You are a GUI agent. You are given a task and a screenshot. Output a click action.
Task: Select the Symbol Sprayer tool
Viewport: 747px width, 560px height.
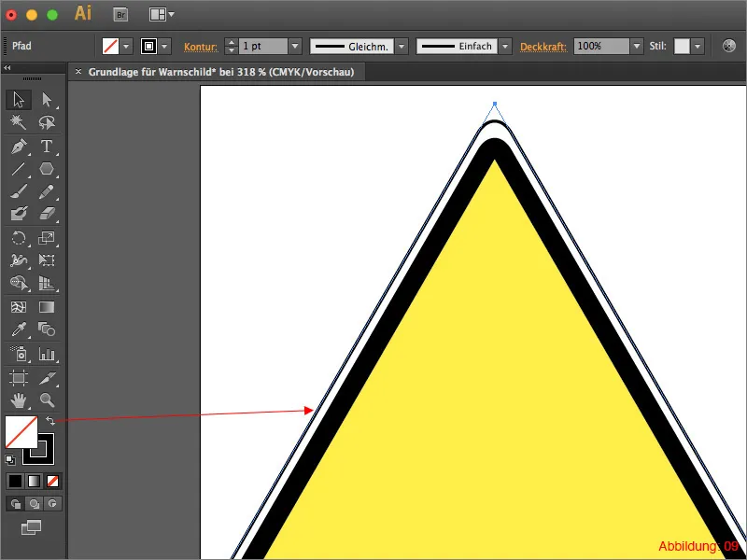pyautogui.click(x=19, y=354)
